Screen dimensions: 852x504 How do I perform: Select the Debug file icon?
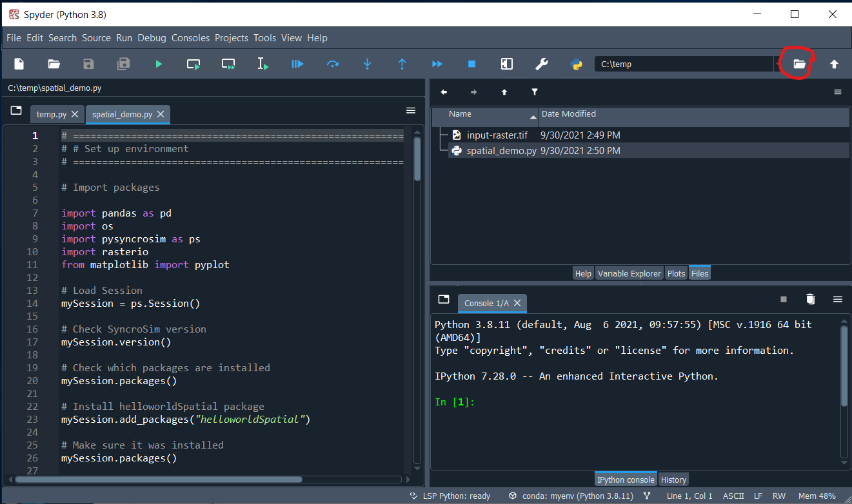[297, 64]
